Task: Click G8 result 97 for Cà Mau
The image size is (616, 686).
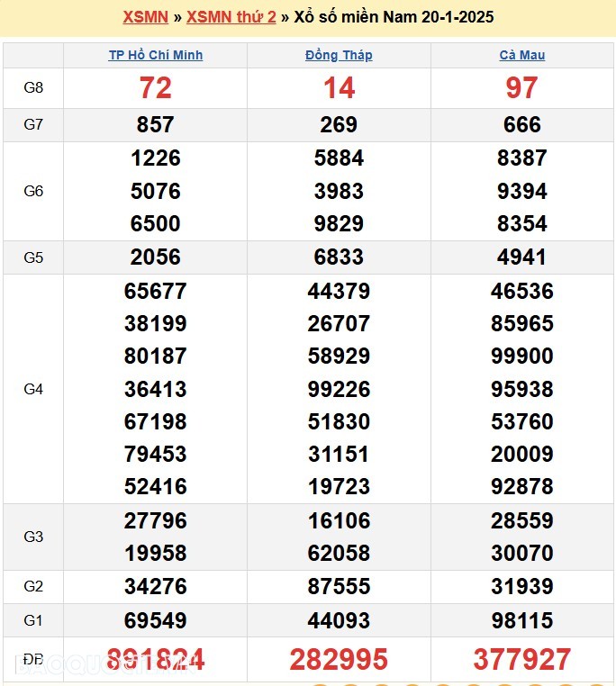Action: 521,88
